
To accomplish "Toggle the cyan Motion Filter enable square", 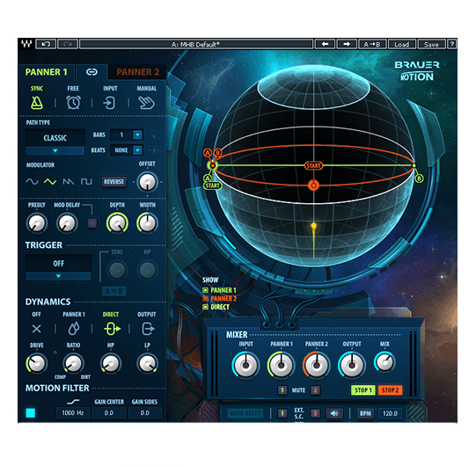I will (x=31, y=413).
